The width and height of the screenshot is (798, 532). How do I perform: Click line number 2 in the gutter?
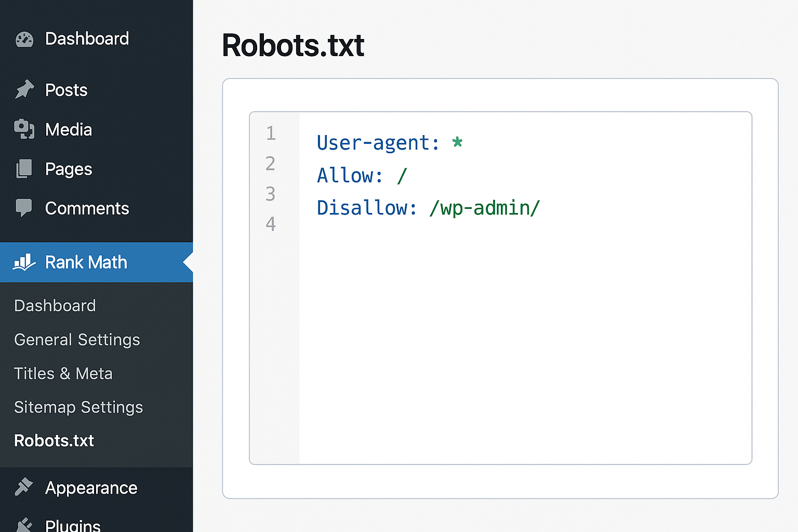[x=270, y=163]
